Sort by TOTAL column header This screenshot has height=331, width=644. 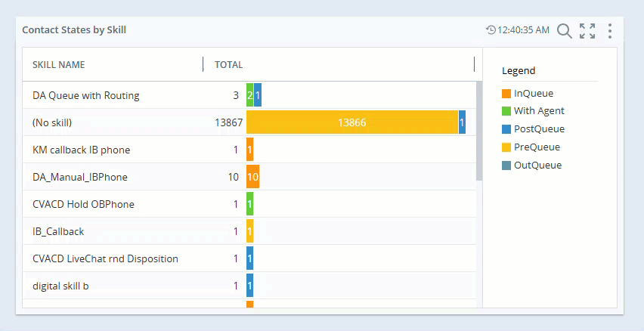228,65
